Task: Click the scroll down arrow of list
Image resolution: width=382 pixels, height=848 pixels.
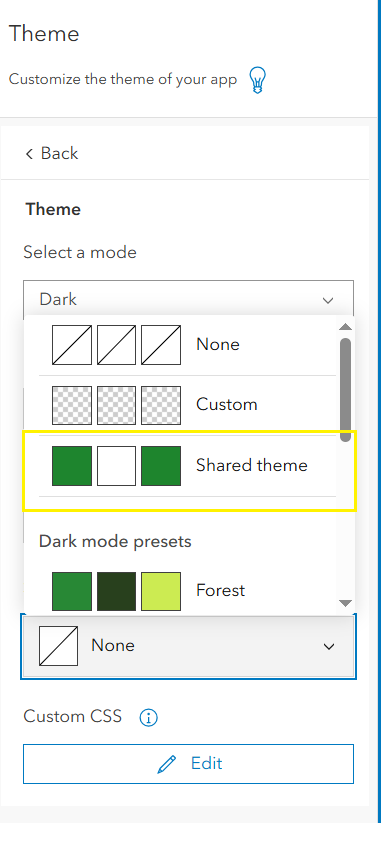Action: pyautogui.click(x=345, y=603)
